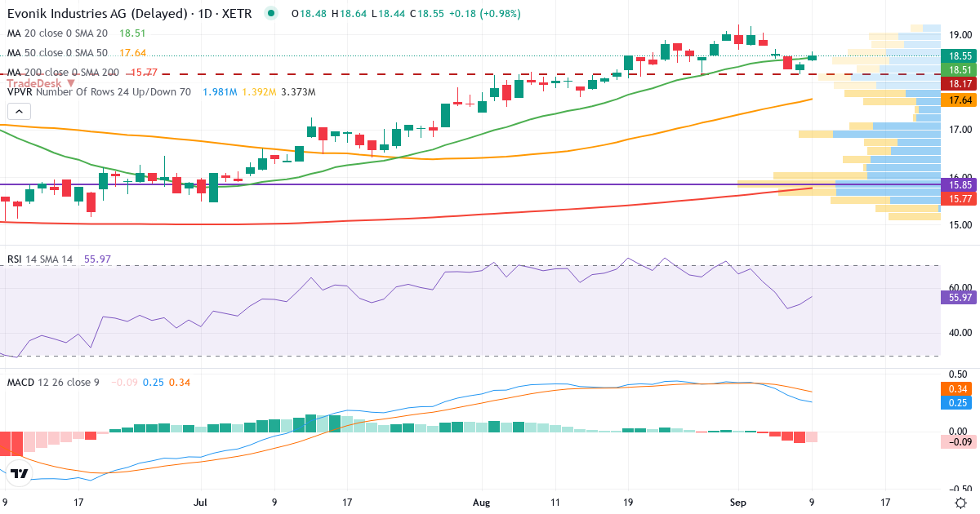The height and width of the screenshot is (514, 980).
Task: Click the green market status dot
Action: point(271,14)
